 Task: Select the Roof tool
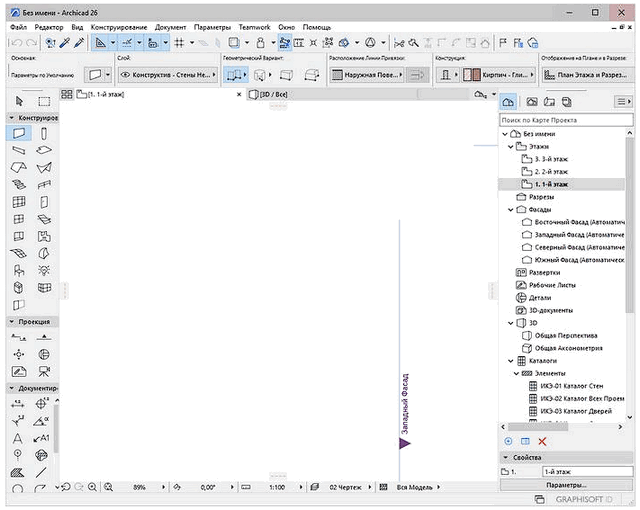pos(19,168)
